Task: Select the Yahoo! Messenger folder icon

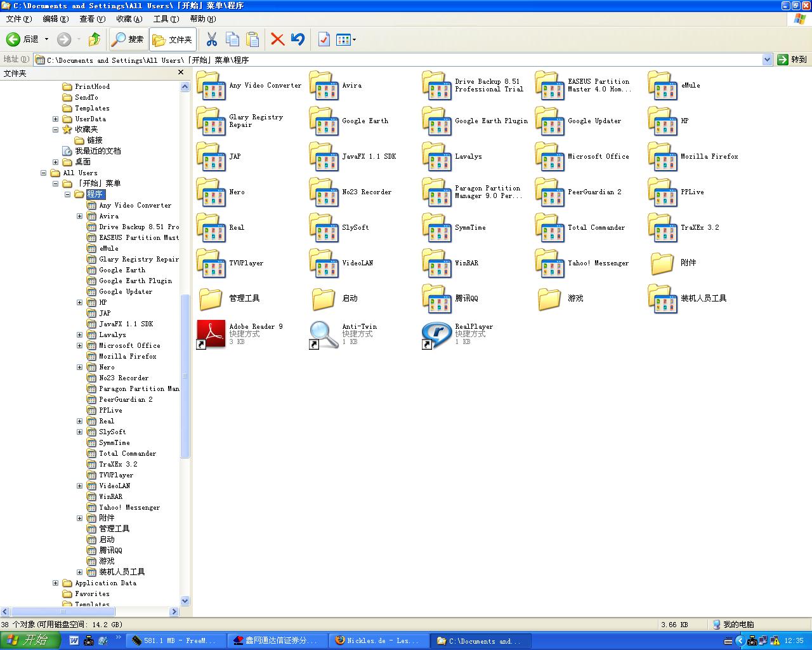Action: click(549, 263)
